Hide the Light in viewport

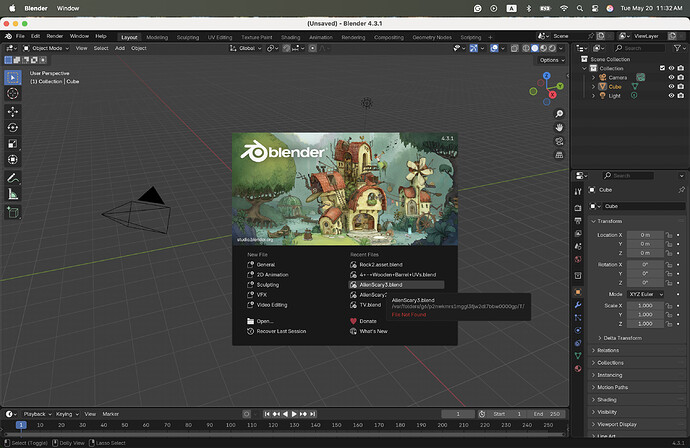point(672,95)
